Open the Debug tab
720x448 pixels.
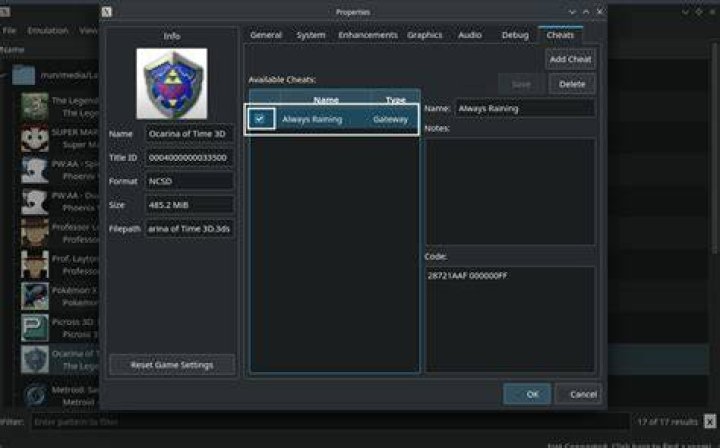515,35
